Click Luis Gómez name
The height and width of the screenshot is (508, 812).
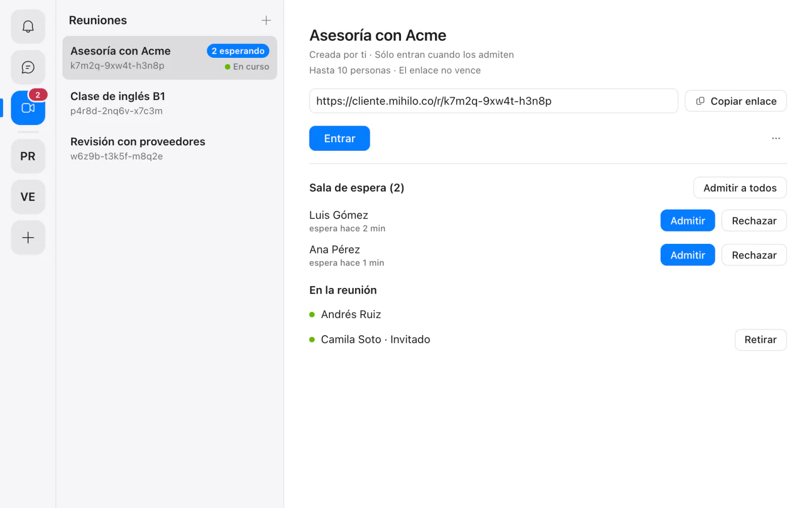click(339, 215)
